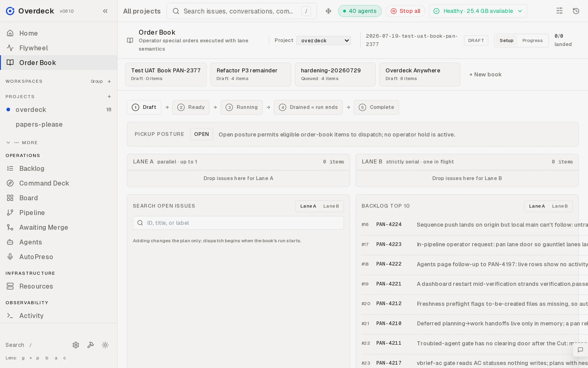Screen dimensions: 588x368
Task: Click the snowflake freeze icon
Action: (328, 11)
